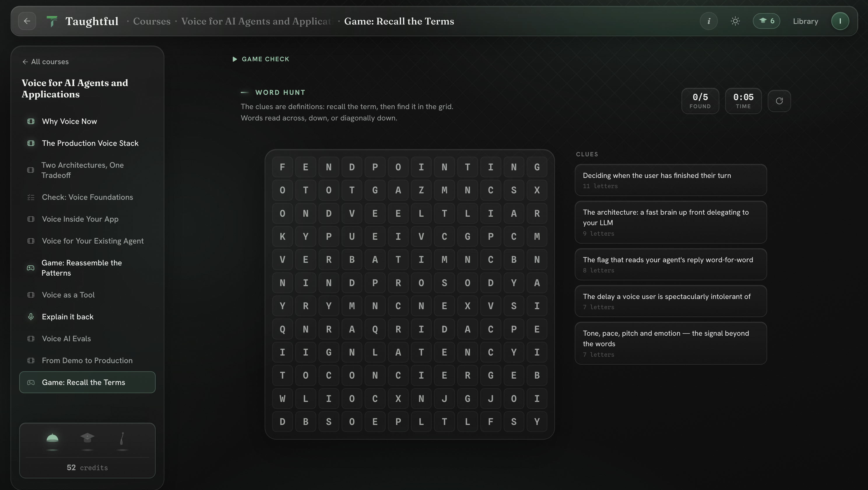Open the graduation cap badge showing 6
The image size is (868, 490).
tap(766, 21)
